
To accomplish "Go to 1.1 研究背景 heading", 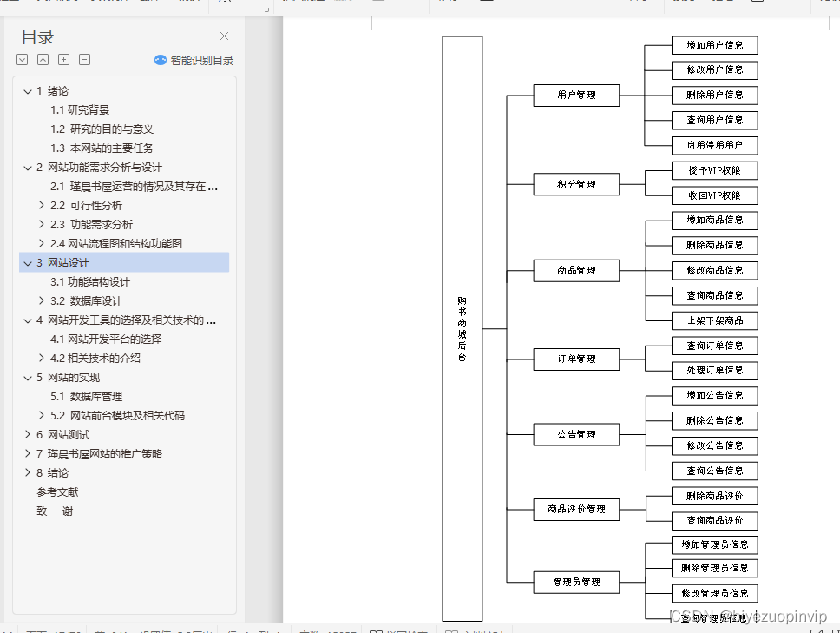I will pyautogui.click(x=80, y=110).
